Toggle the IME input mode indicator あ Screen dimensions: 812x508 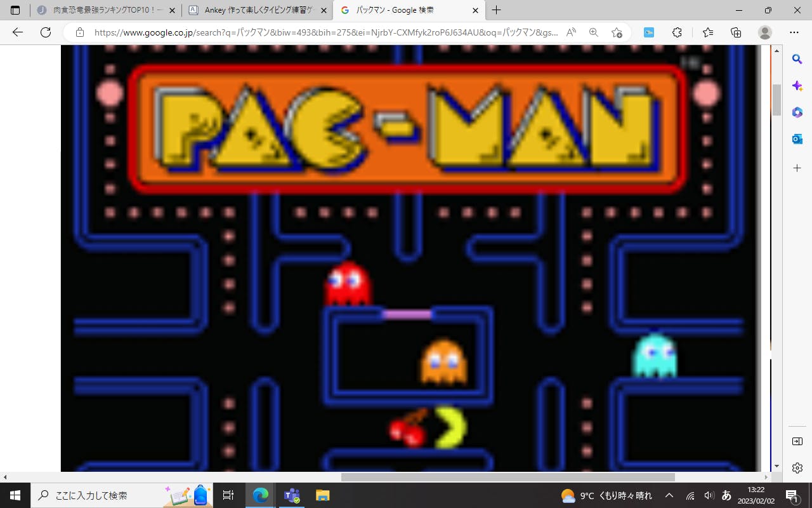727,495
